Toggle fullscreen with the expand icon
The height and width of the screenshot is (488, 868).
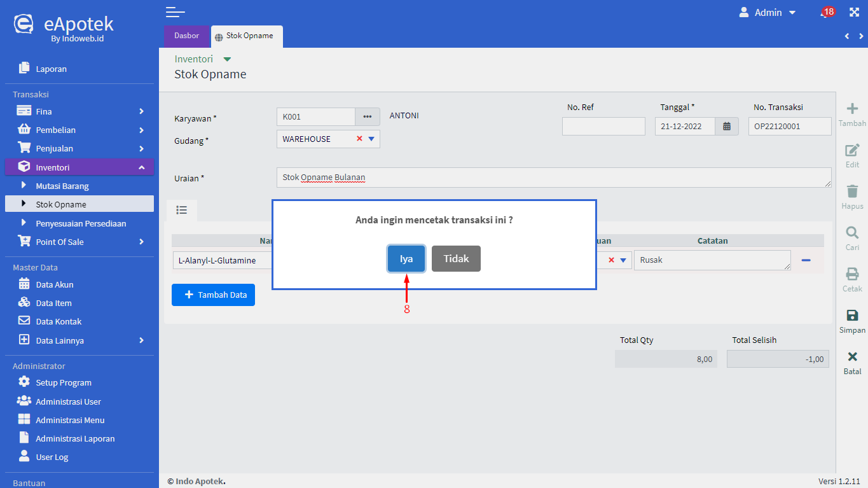[x=854, y=12]
